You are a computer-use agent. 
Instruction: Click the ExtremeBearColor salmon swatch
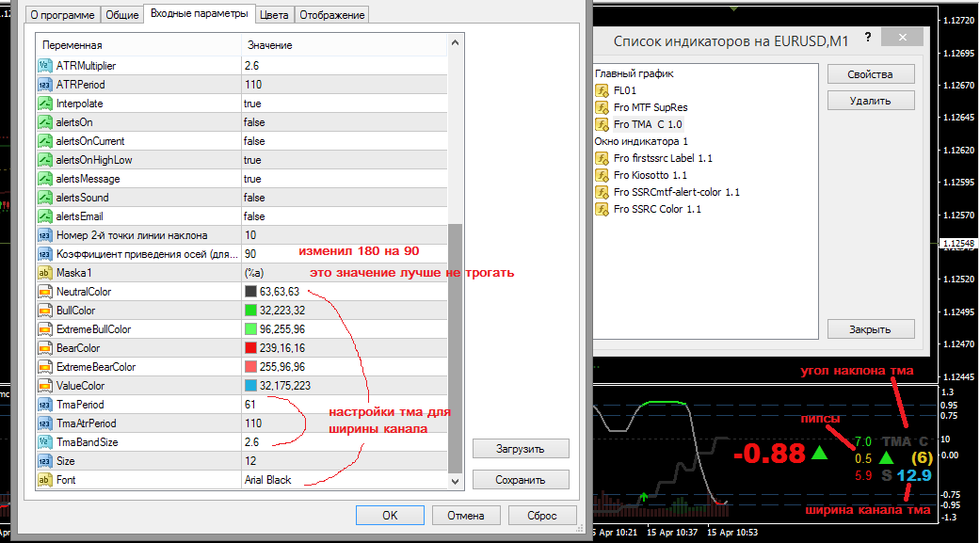[x=250, y=367]
